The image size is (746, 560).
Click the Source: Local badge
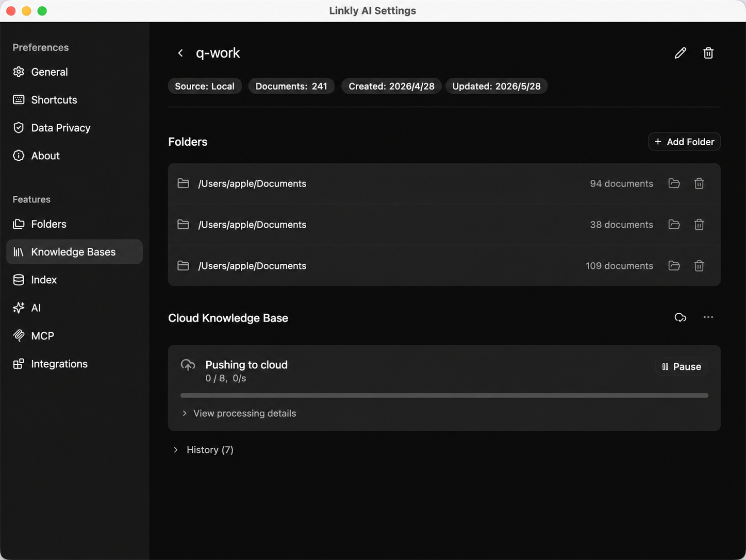[205, 86]
